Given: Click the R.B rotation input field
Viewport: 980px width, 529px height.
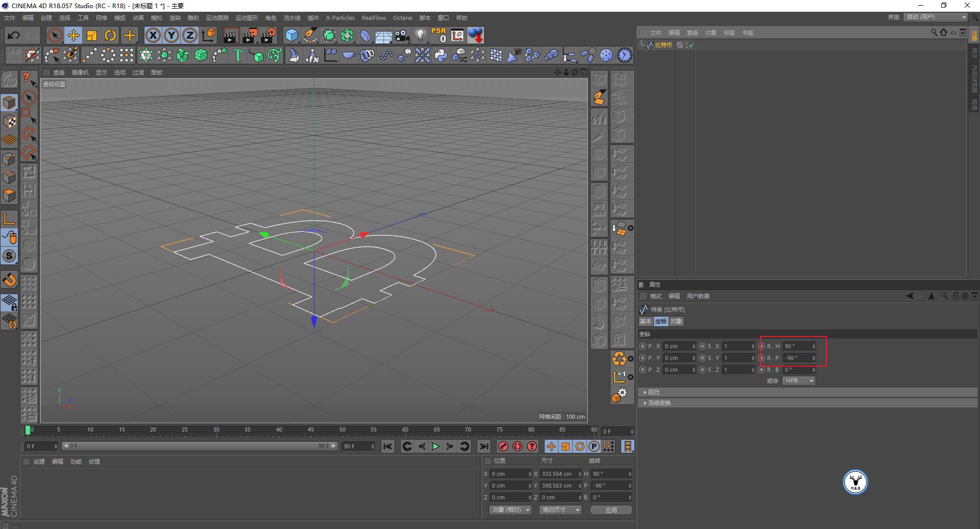Looking at the screenshot, I should click(796, 370).
